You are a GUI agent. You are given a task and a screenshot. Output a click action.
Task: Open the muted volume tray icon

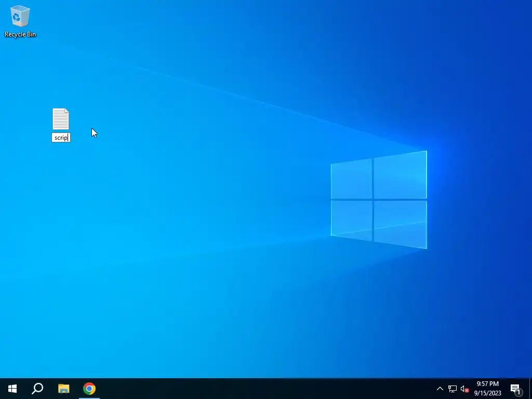464,389
